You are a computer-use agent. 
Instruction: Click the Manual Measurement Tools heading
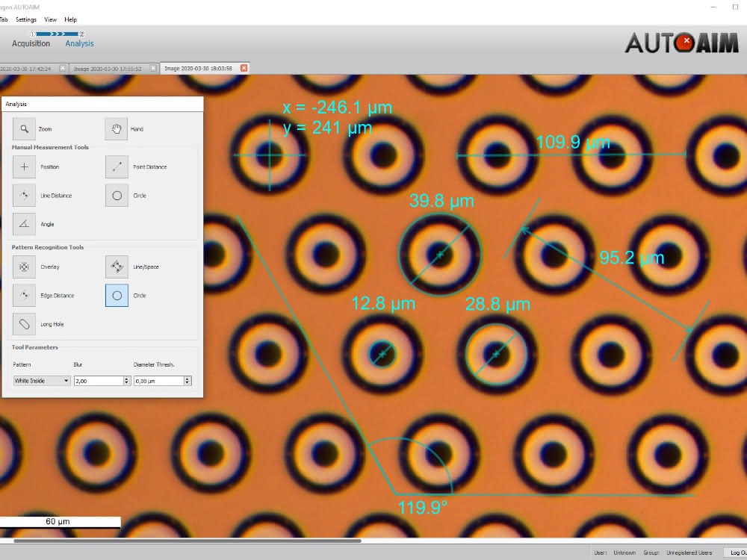point(50,147)
